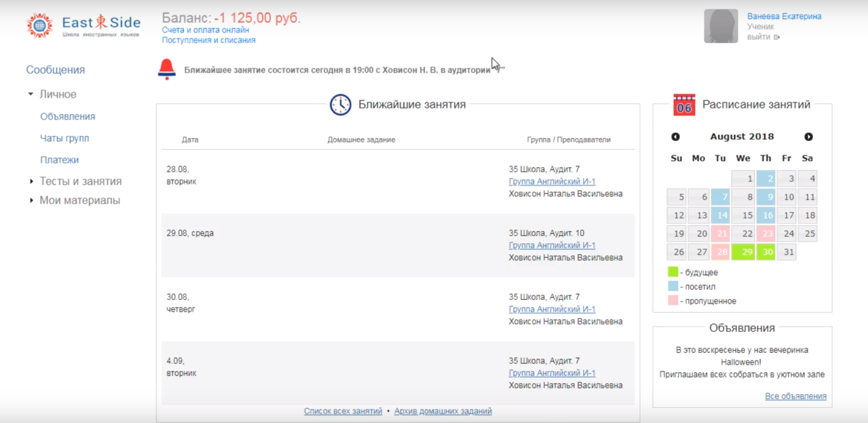Click the user profile avatar
The height and width of the screenshot is (423, 868).
[x=721, y=26]
